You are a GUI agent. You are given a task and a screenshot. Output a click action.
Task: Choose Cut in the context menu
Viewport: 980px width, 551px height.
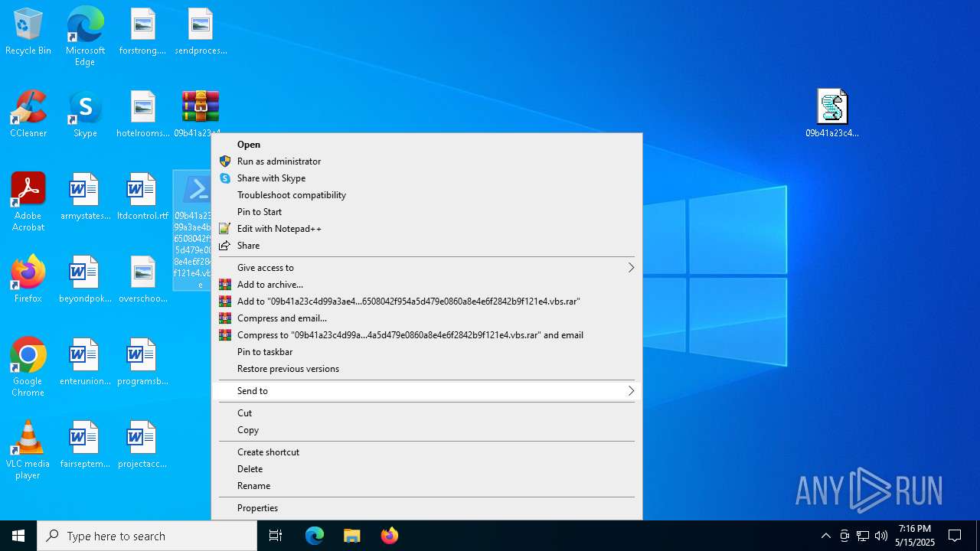coord(426,413)
